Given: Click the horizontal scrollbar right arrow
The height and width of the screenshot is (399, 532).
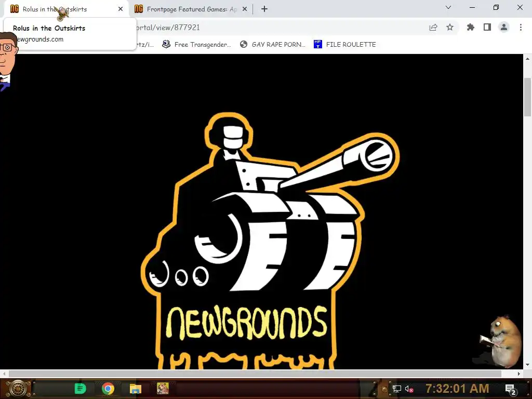Looking at the screenshot, I should [519, 374].
